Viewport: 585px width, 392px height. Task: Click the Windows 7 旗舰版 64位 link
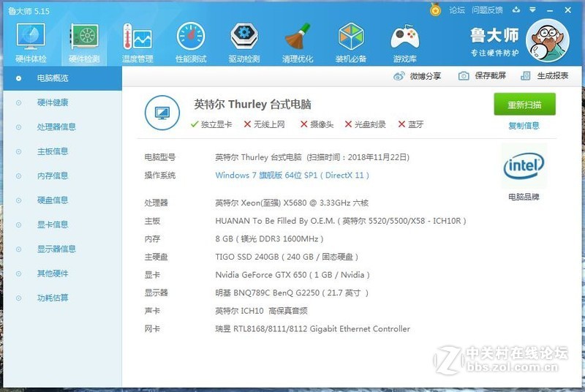point(292,176)
